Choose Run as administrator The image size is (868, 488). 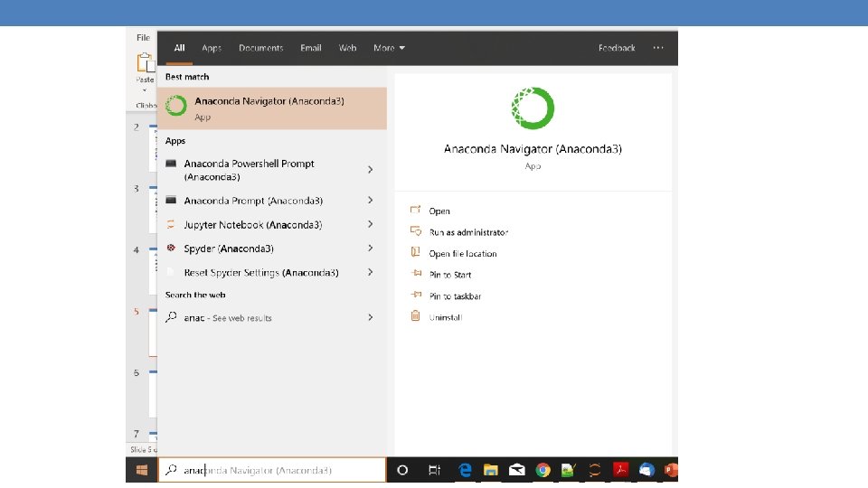click(469, 232)
